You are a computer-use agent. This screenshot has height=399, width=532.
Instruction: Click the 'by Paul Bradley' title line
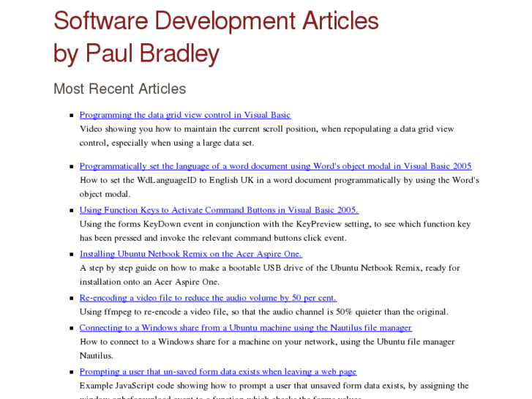click(x=136, y=53)
